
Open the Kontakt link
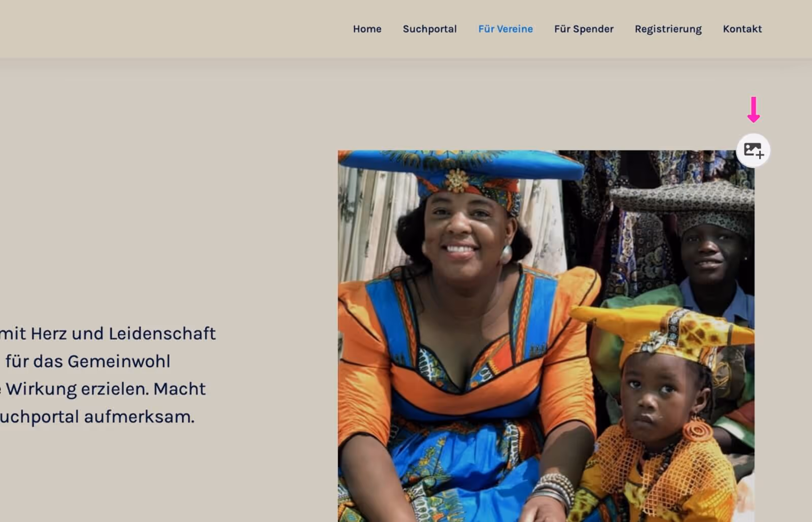pyautogui.click(x=742, y=29)
